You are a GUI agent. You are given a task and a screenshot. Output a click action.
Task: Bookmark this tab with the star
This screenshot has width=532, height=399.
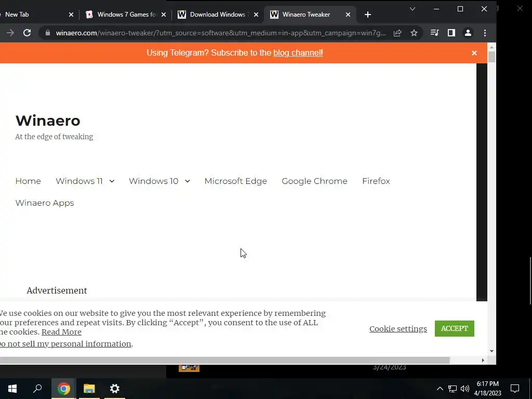click(x=414, y=33)
